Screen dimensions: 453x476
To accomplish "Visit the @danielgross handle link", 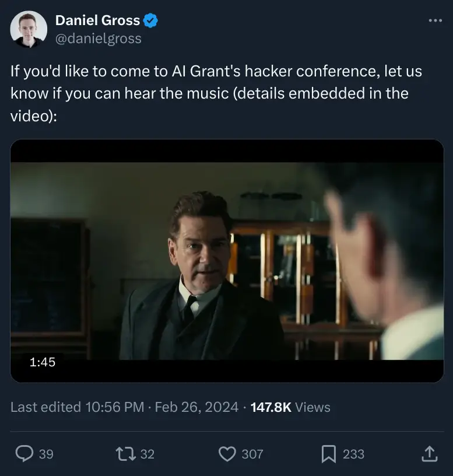I will point(98,39).
